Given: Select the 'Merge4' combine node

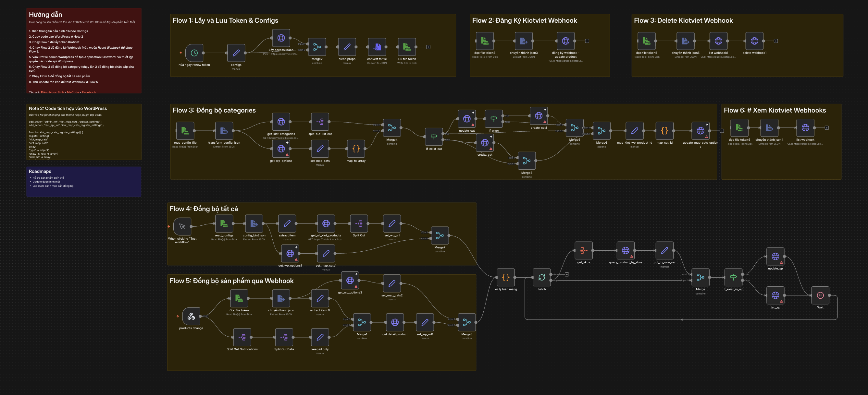Looking at the screenshot, I should coord(391,128).
